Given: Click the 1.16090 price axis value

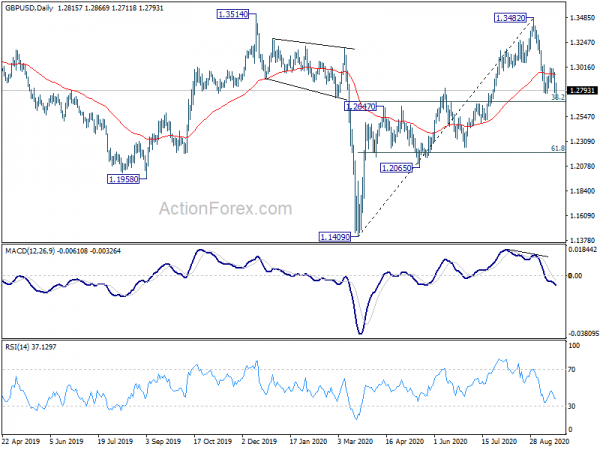Looking at the screenshot, I should click(582, 215).
